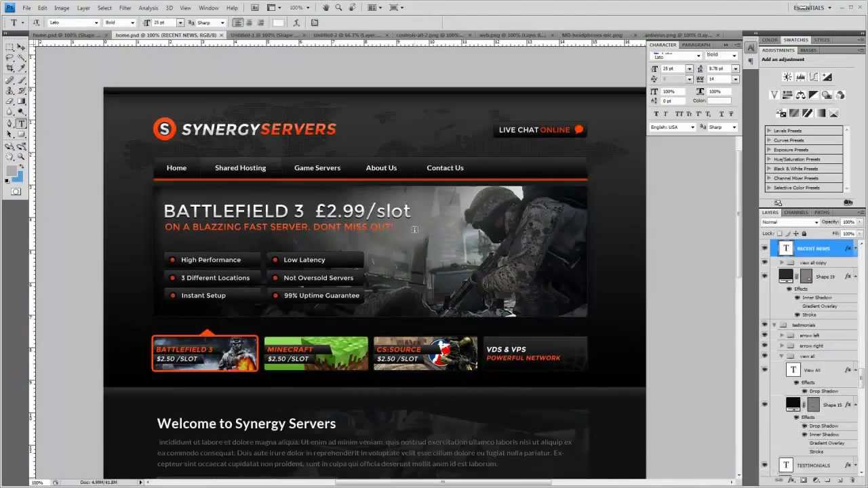This screenshot has width=868, height=488.
Task: Select the Gradient tool
Action: coord(21,101)
